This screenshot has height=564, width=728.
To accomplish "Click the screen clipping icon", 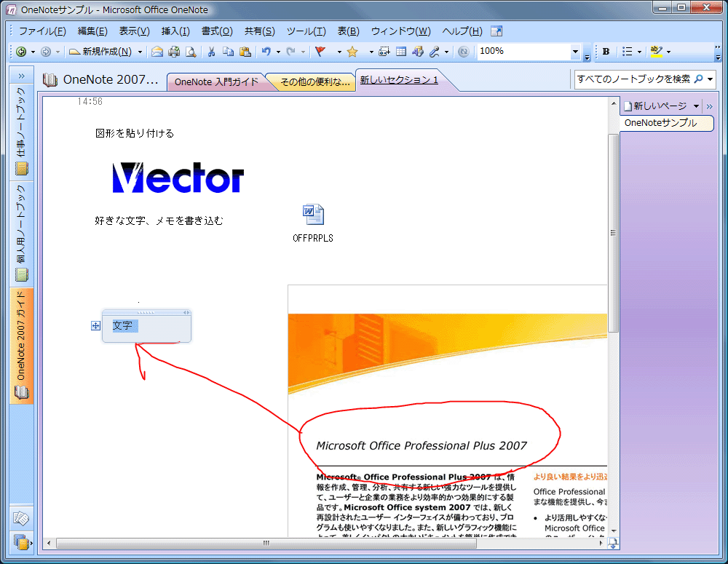I will [x=384, y=52].
